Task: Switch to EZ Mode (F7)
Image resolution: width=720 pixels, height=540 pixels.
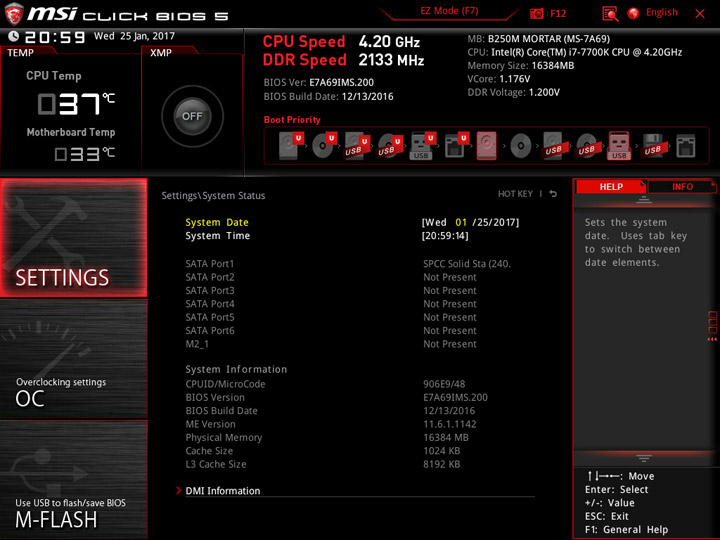Action: click(449, 11)
